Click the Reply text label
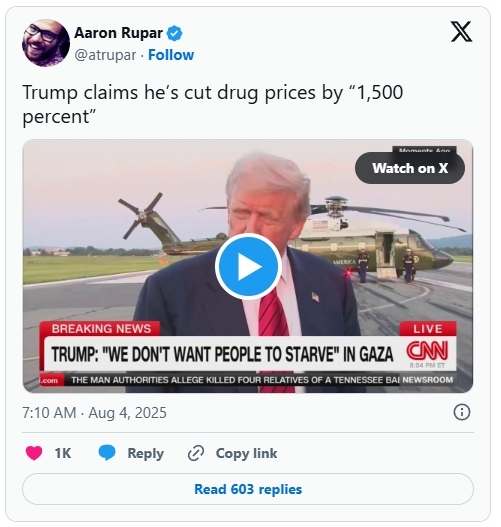Screen dimensions: 501x527 (145, 453)
